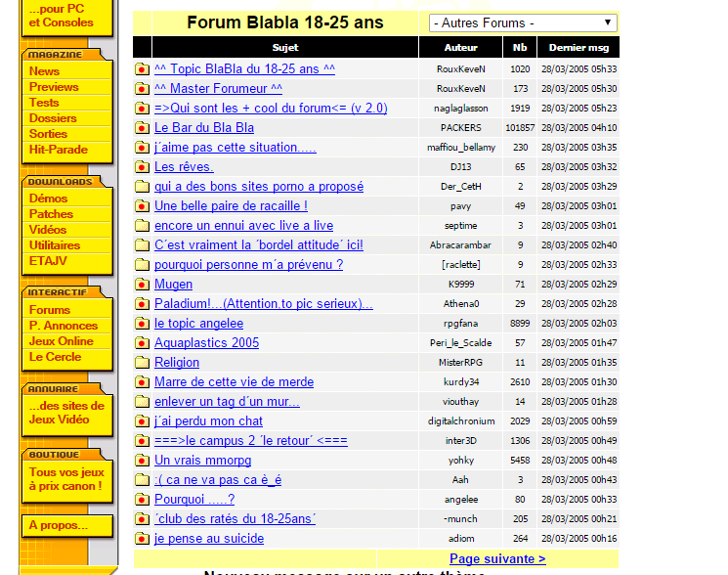Click the 'A propos...' sidebar link
Image resolution: width=728 pixels, height=575 pixels.
pyautogui.click(x=58, y=525)
